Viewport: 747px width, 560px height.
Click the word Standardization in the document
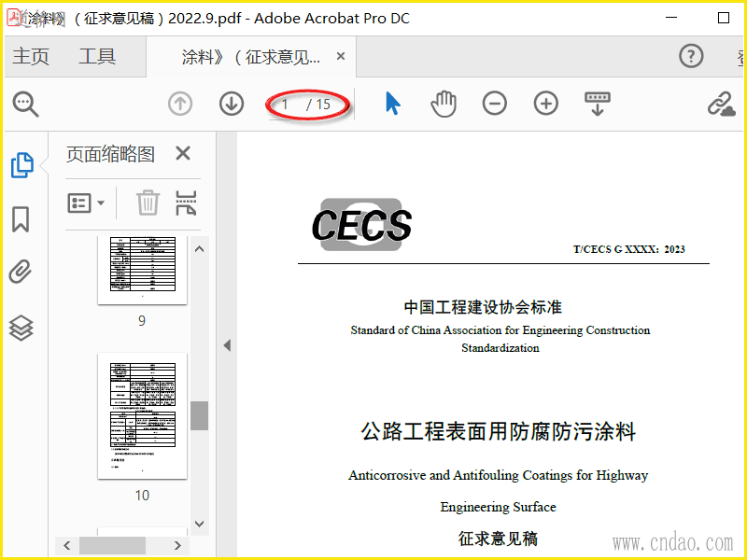coord(500,348)
